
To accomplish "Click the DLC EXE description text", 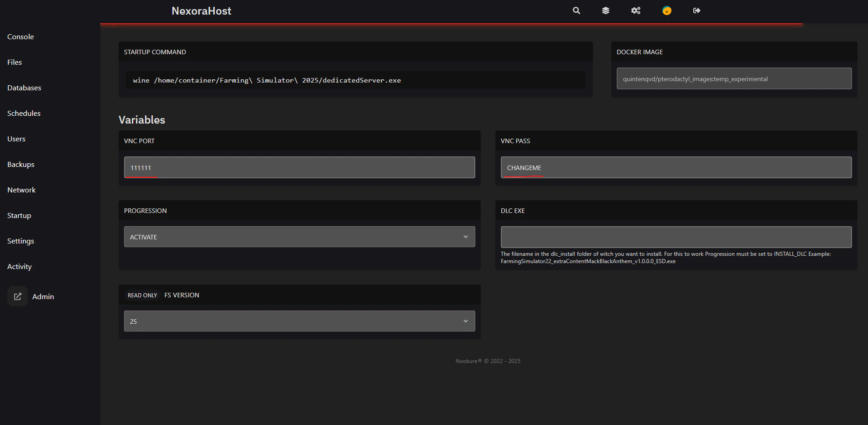I will [665, 258].
